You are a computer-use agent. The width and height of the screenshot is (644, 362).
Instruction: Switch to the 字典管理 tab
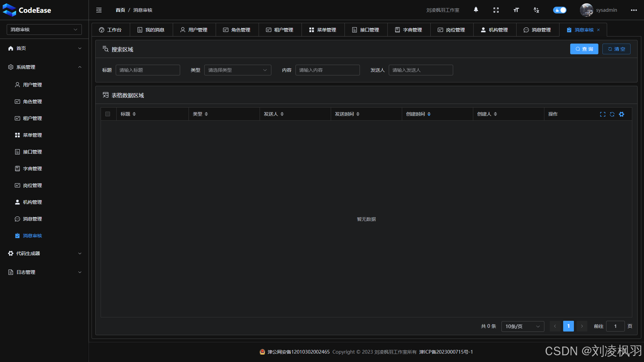[409, 30]
